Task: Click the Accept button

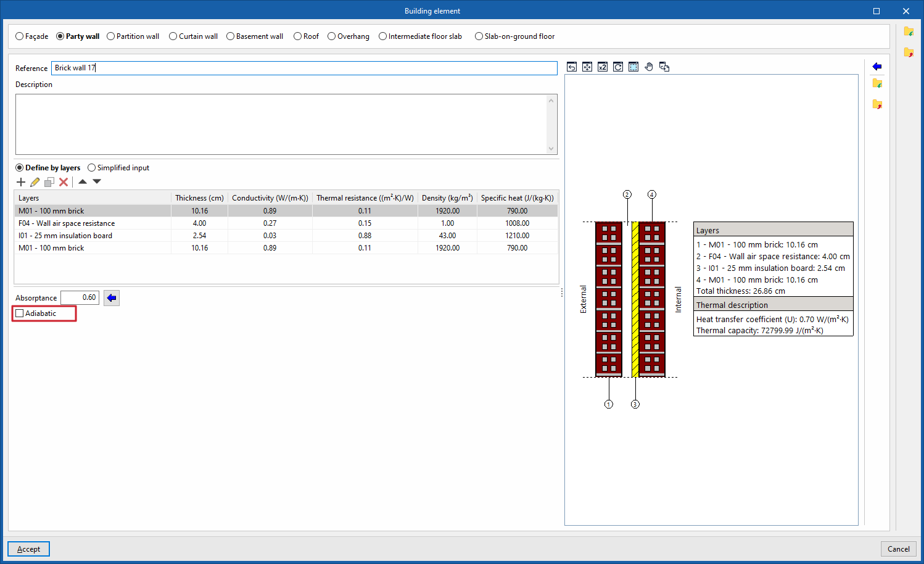Action: click(x=28, y=549)
